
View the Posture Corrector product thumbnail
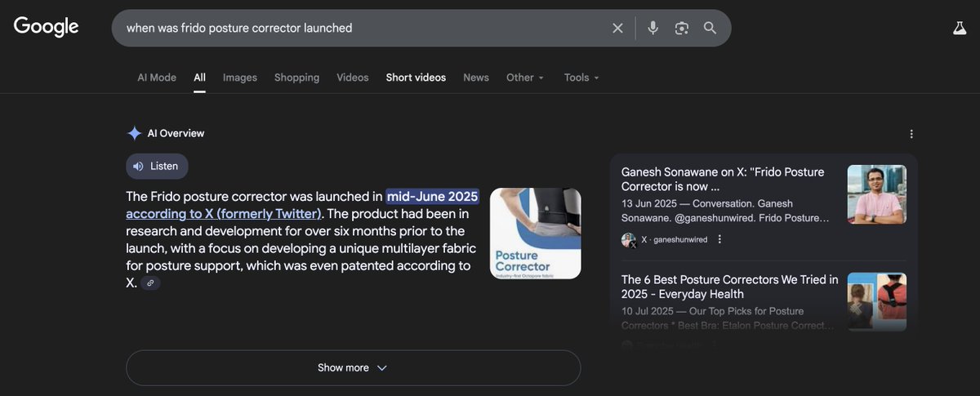pos(536,234)
